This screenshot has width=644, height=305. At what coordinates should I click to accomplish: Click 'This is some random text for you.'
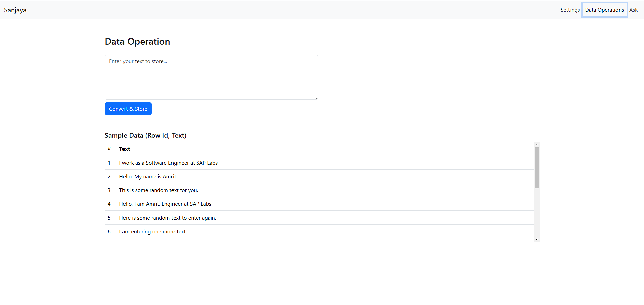click(x=159, y=190)
